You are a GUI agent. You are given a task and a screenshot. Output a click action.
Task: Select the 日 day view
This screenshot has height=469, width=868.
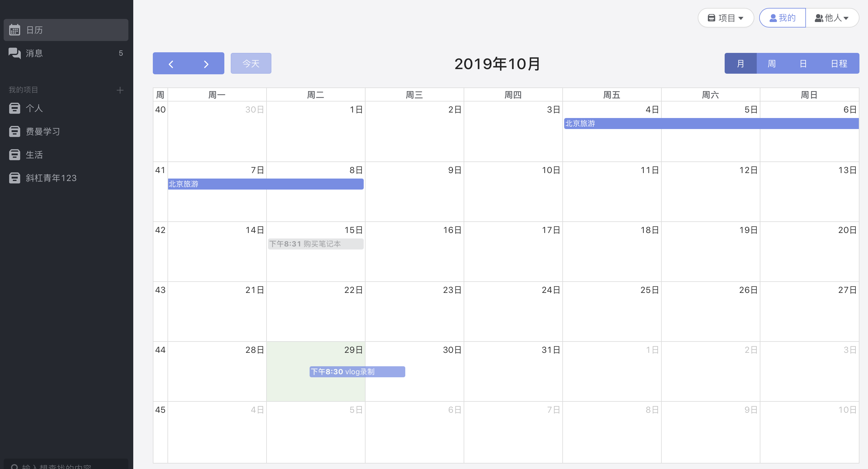click(x=803, y=63)
